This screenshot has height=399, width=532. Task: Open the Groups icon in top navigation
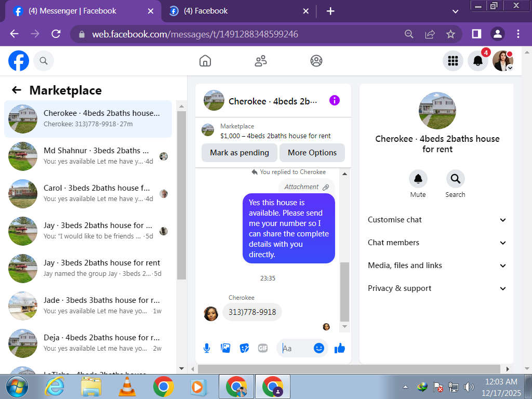point(316,61)
